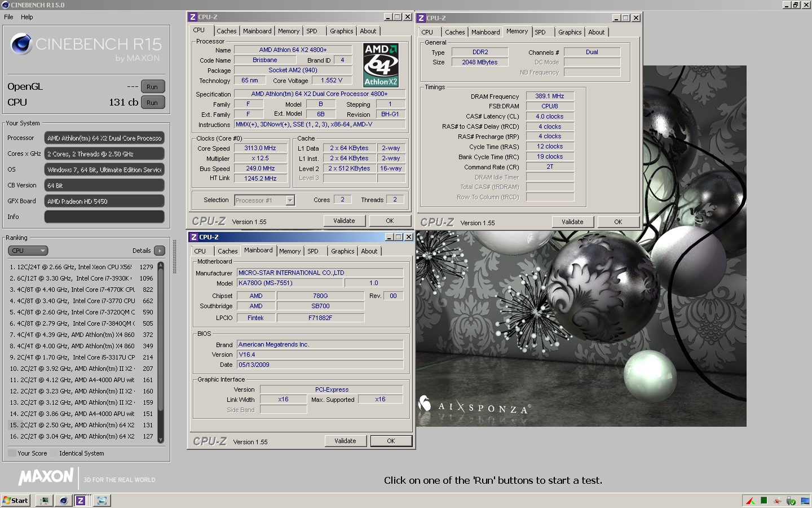
Task: Click OK in CPU-Z Memory window
Action: coord(618,222)
